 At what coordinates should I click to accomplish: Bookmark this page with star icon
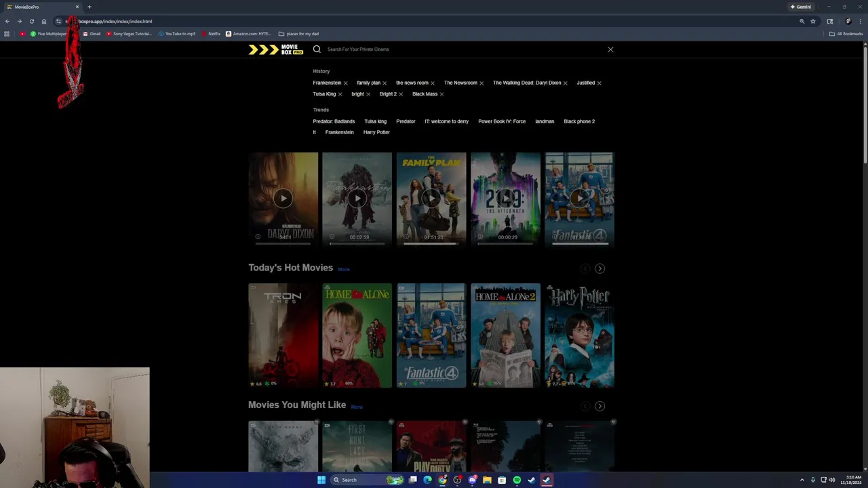tap(813, 21)
